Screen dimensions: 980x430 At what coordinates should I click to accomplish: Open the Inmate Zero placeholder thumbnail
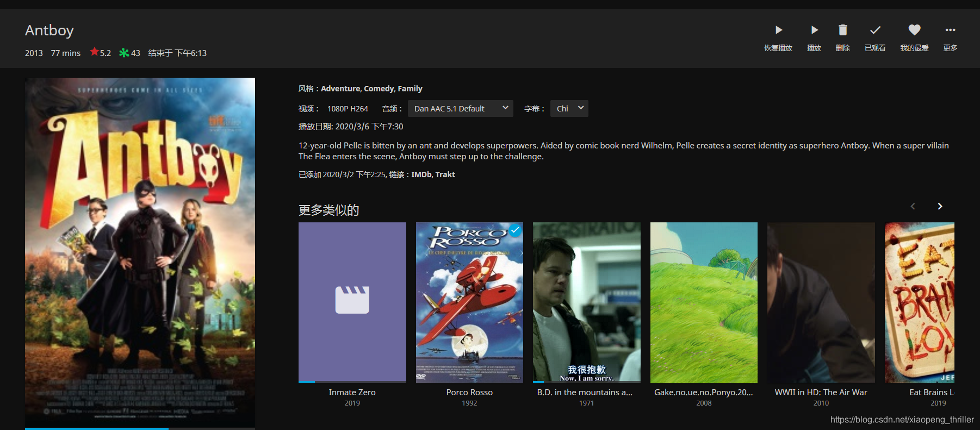point(352,302)
